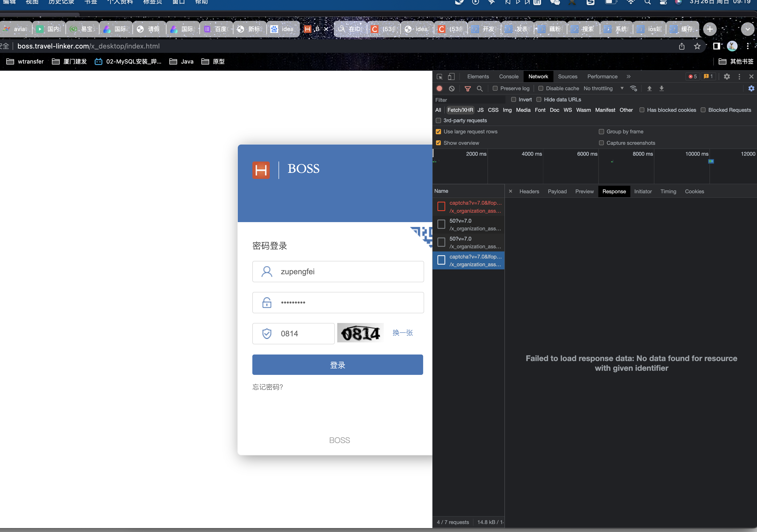The width and height of the screenshot is (757, 532).
Task: Open the No throttling dropdown
Action: click(x=603, y=88)
